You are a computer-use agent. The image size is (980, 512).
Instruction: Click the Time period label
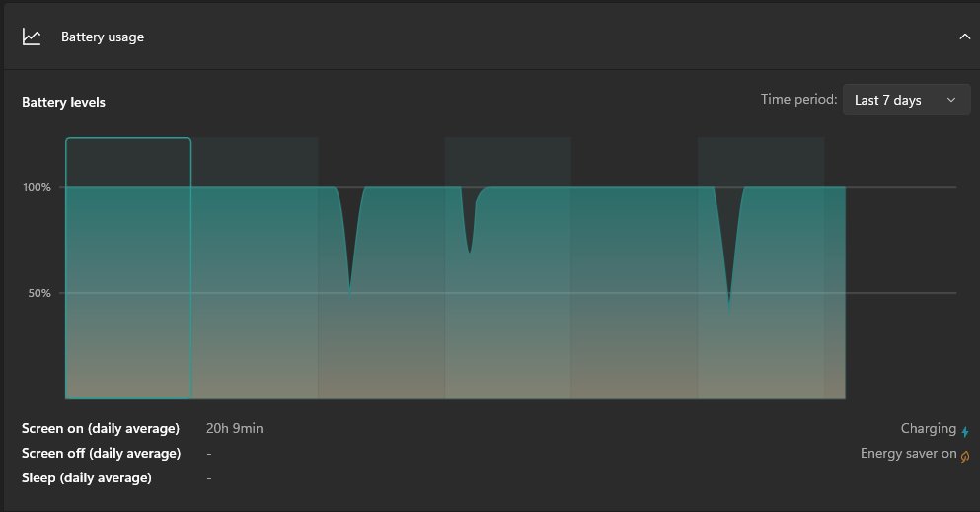click(798, 99)
